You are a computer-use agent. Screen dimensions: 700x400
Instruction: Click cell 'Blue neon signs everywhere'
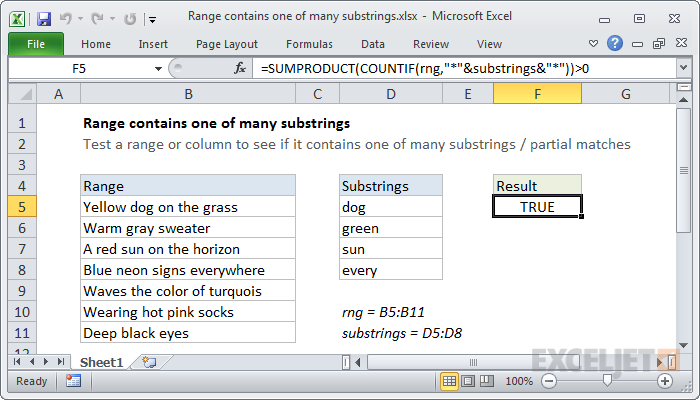point(188,270)
